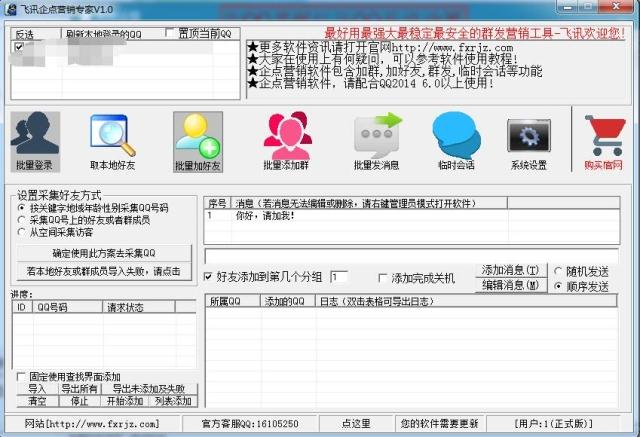Click 您的软件需要更新 status notice
Viewport: 640px width, 437px height.
point(440,424)
